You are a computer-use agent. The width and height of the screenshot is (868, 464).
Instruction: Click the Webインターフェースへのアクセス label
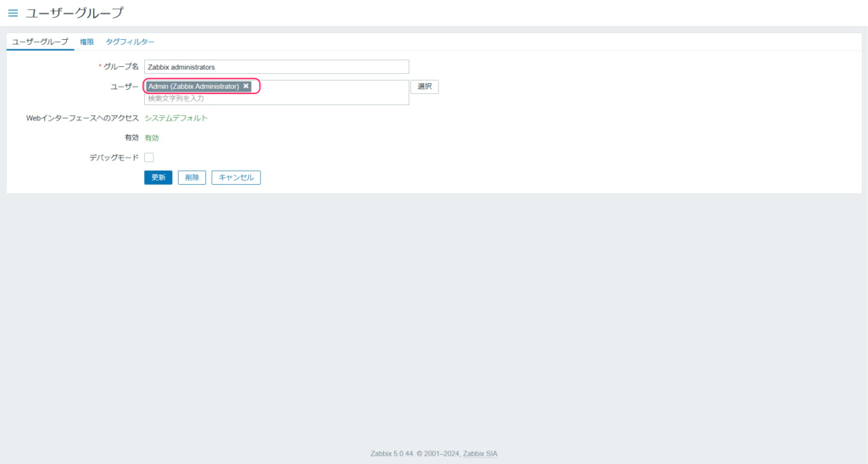[x=82, y=118]
